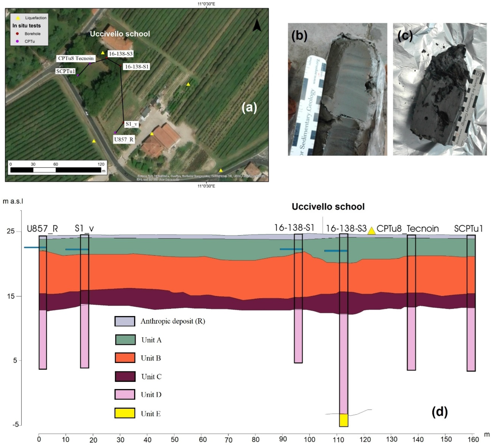Select the pink Unit D legend swatch

[x=125, y=394]
